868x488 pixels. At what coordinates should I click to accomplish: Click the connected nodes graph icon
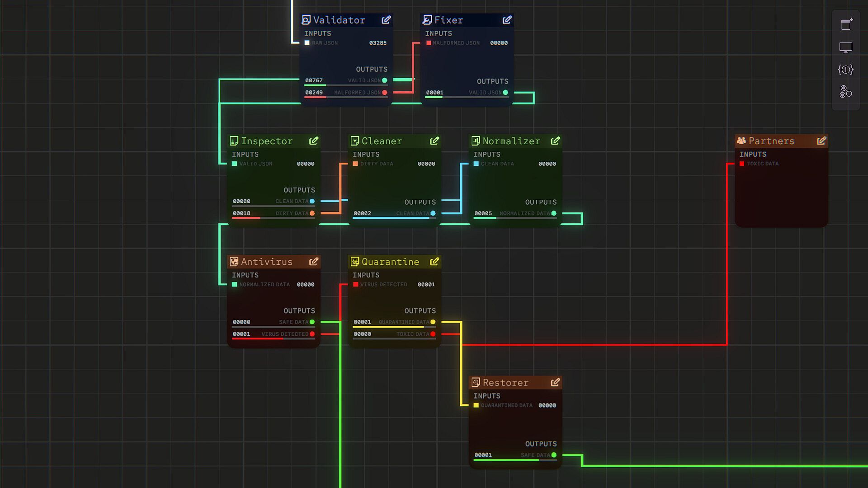coord(846,92)
